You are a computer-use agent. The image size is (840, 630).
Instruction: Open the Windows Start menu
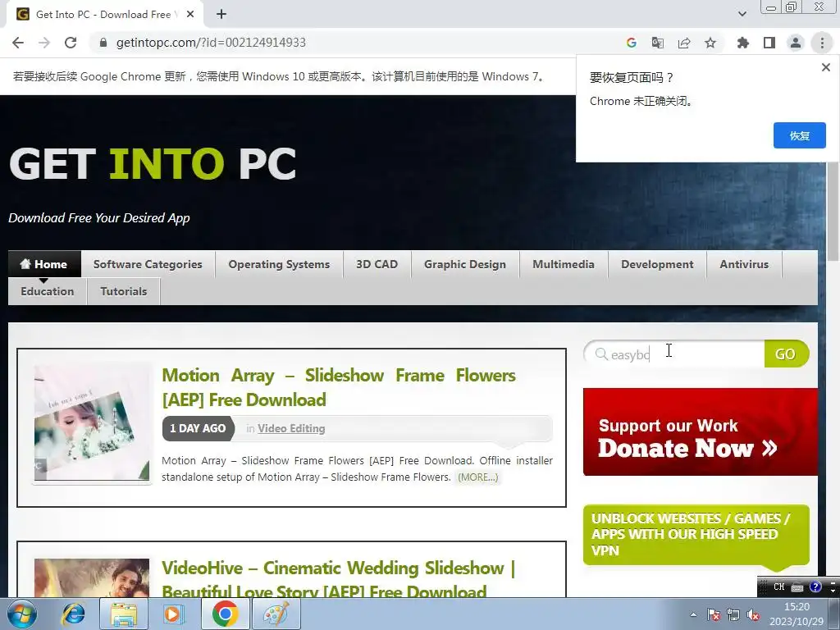(21, 614)
